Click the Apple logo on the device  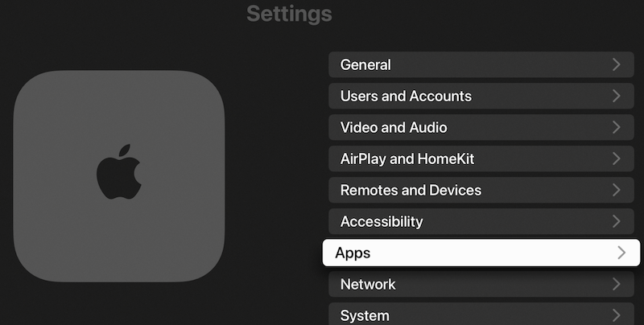(x=119, y=171)
